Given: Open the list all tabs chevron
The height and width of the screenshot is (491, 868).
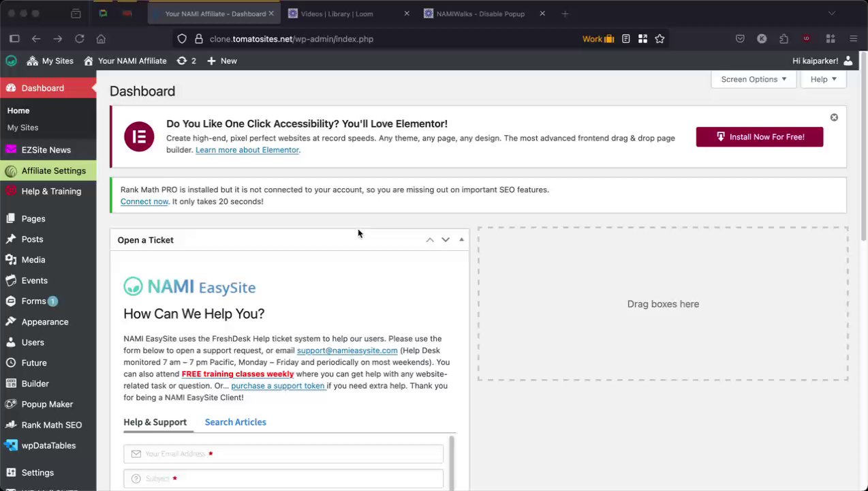Looking at the screenshot, I should (x=832, y=14).
